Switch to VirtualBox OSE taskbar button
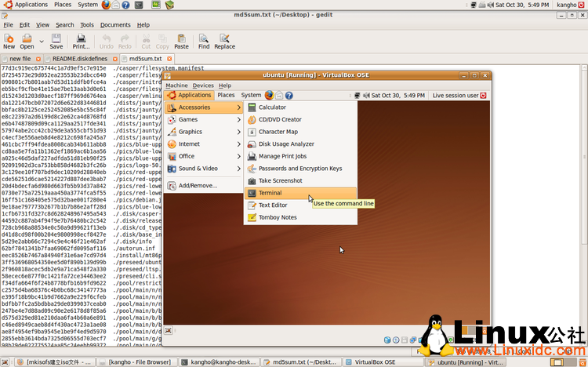 click(x=383, y=362)
